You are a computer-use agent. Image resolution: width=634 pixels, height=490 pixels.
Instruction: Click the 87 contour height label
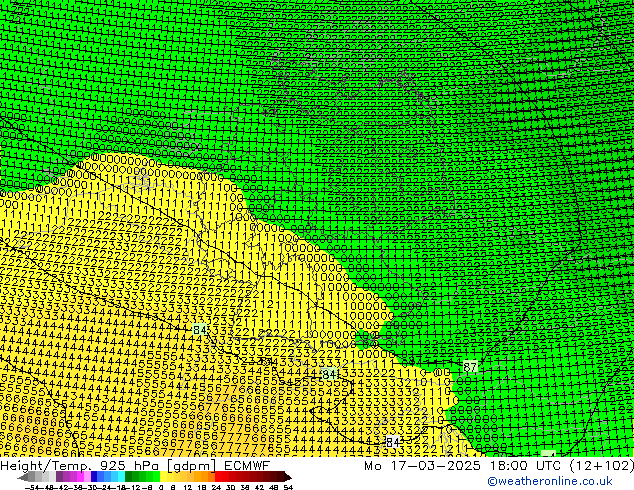(470, 367)
